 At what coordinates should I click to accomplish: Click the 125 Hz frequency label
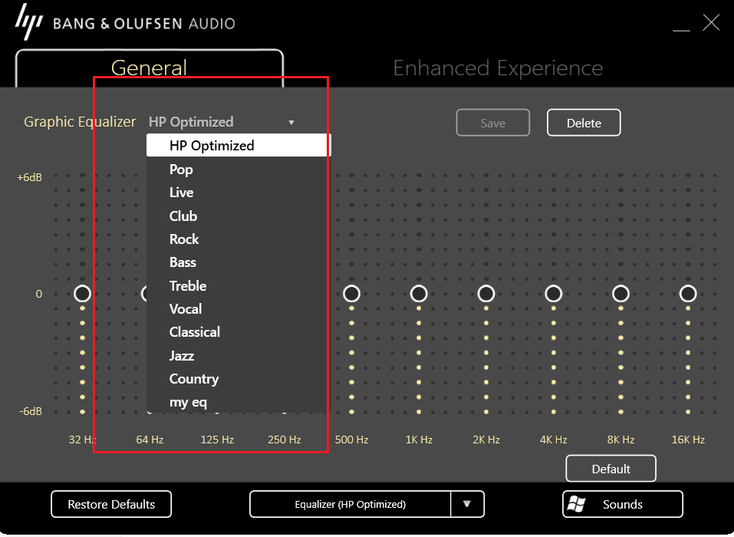217,440
